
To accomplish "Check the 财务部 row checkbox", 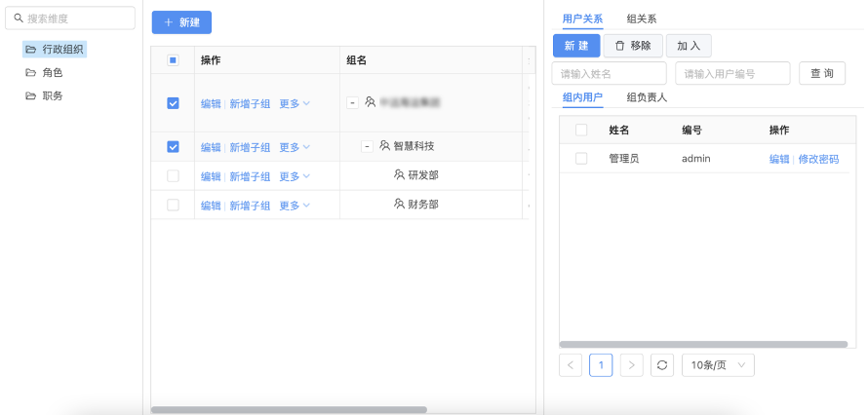I will coord(173,205).
